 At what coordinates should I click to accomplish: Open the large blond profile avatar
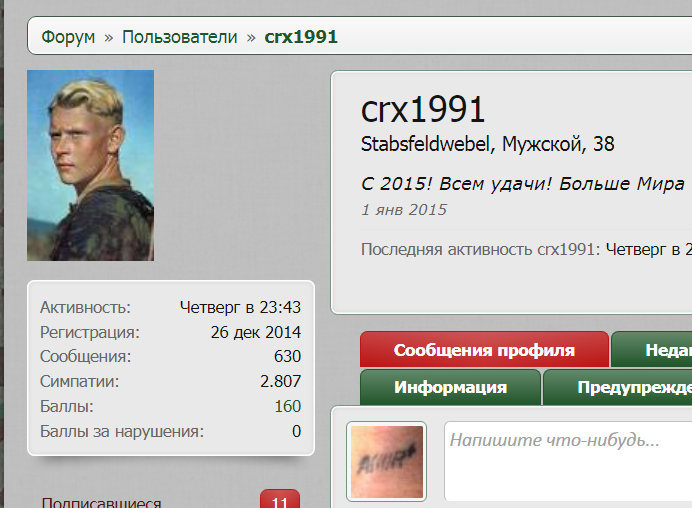click(90, 165)
